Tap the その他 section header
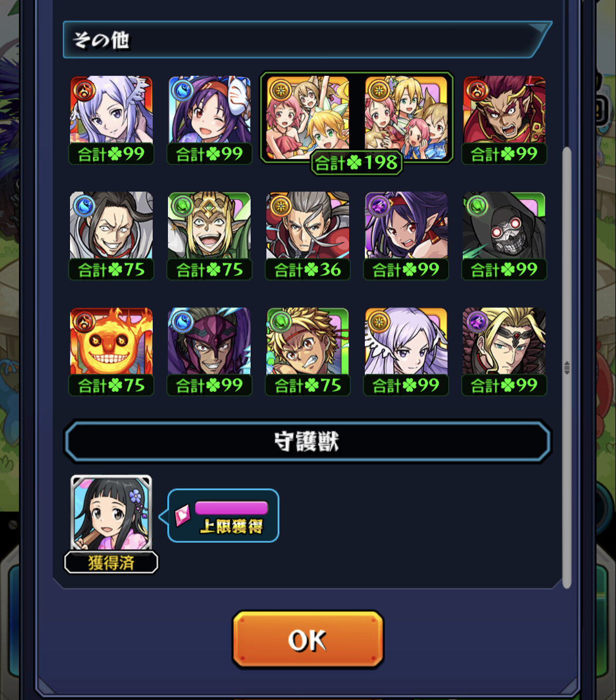Screen dimensions: 616x700 pyautogui.click(x=307, y=39)
